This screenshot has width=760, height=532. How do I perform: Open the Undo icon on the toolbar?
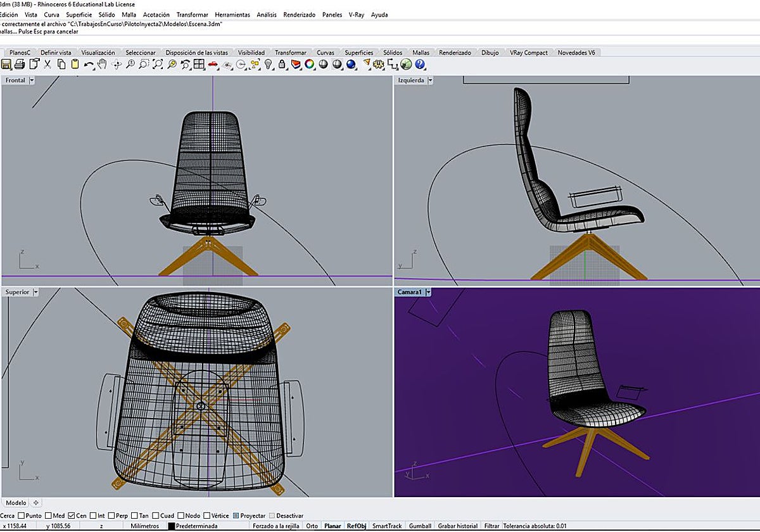[x=88, y=64]
